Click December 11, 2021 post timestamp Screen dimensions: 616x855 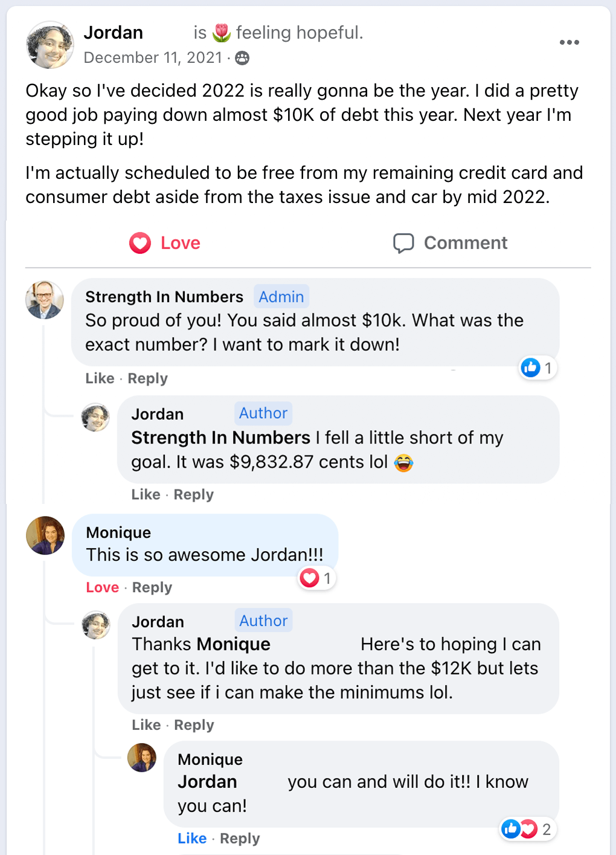(x=153, y=58)
